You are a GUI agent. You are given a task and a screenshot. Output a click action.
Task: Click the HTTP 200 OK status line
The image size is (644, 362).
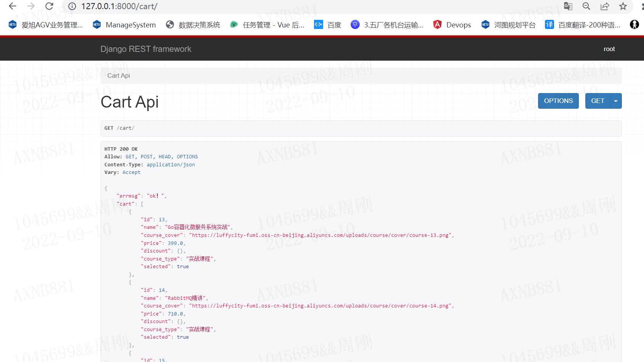121,149
